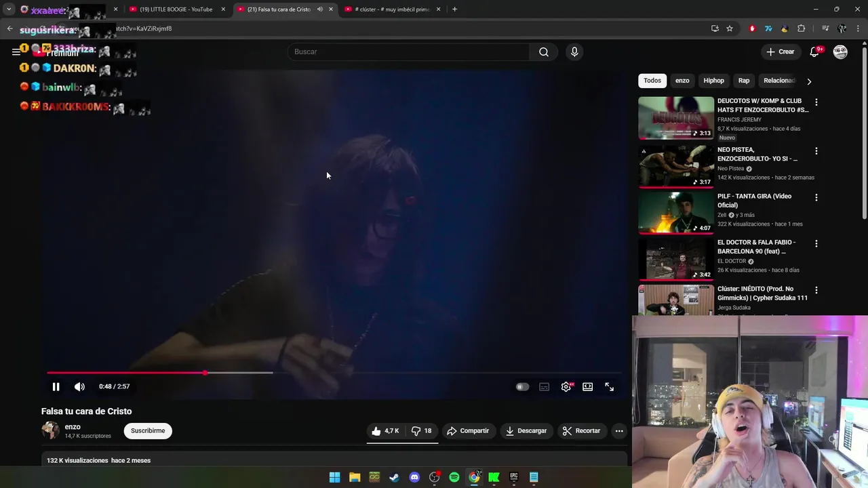Viewport: 868px width, 488px height.
Task: Switch to clúster # muy imbécil tab
Action: (392, 9)
